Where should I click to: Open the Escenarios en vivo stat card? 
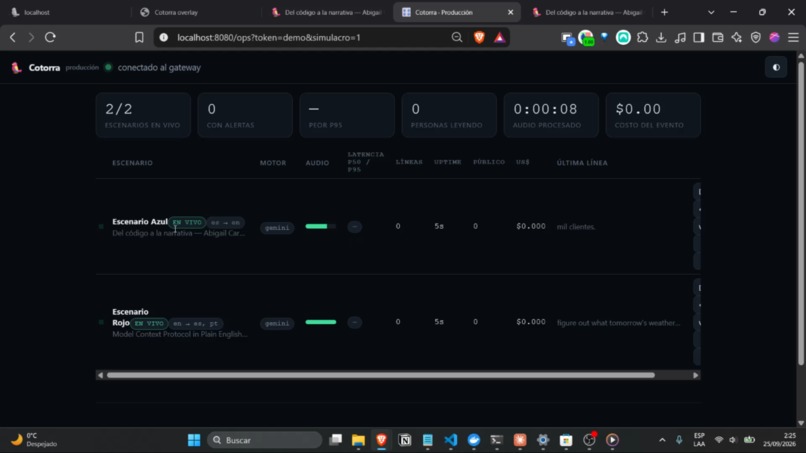143,115
